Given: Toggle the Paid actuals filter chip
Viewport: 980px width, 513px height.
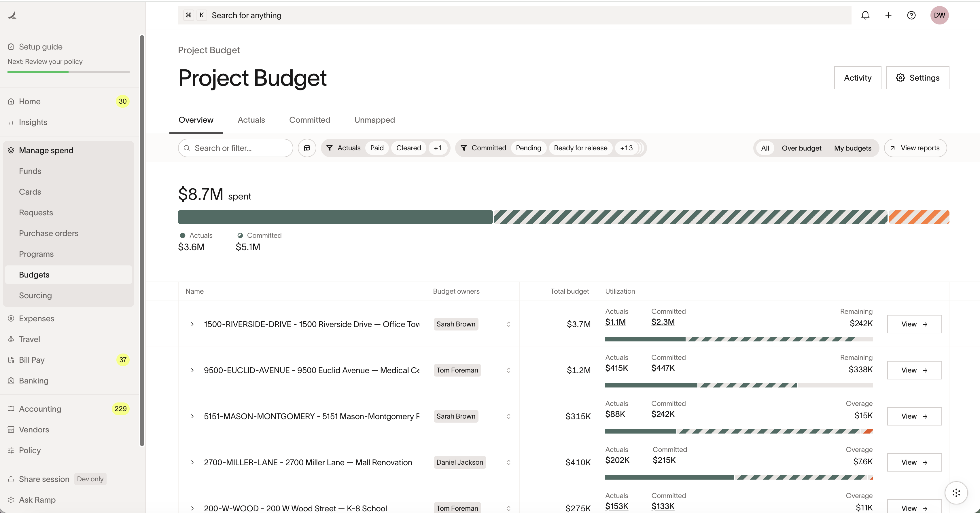Looking at the screenshot, I should point(377,148).
